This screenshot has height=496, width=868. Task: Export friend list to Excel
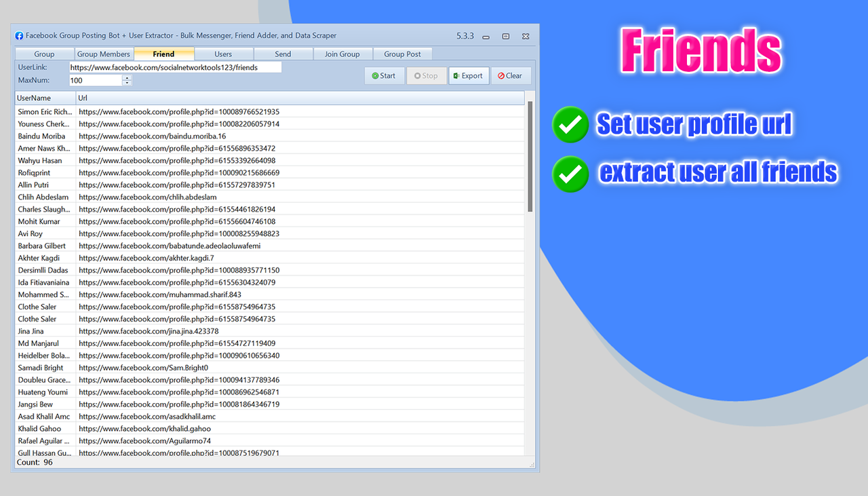[469, 76]
